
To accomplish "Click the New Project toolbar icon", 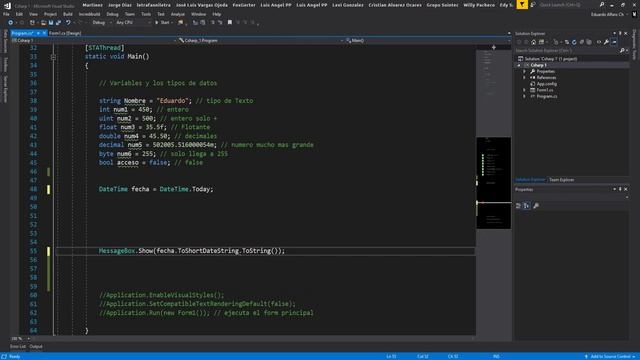I will (32, 22).
